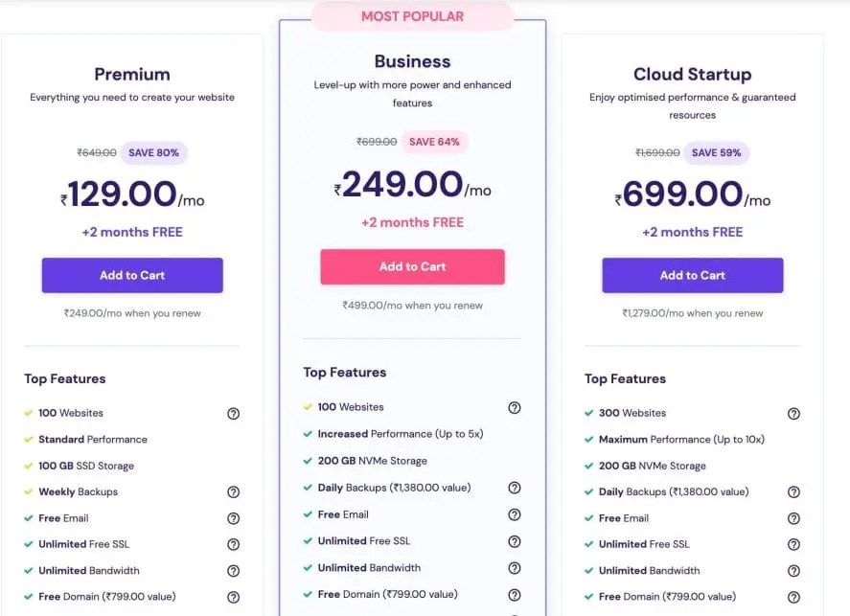Open help icon for Premium Weekly Backups
The height and width of the screenshot is (616, 850).
point(233,491)
